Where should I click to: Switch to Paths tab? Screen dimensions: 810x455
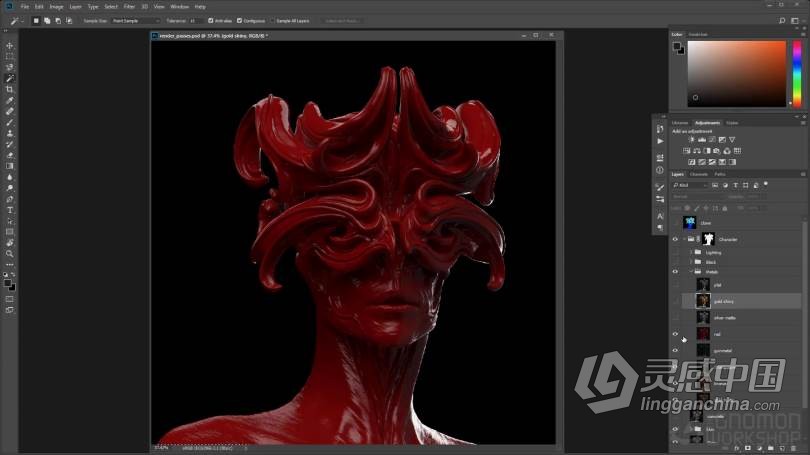point(720,174)
